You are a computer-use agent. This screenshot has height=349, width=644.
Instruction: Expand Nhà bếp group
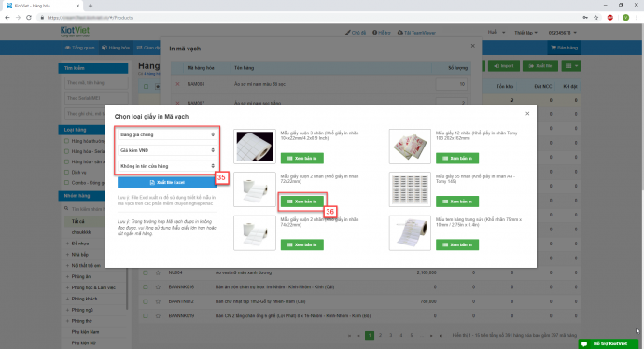tap(67, 255)
